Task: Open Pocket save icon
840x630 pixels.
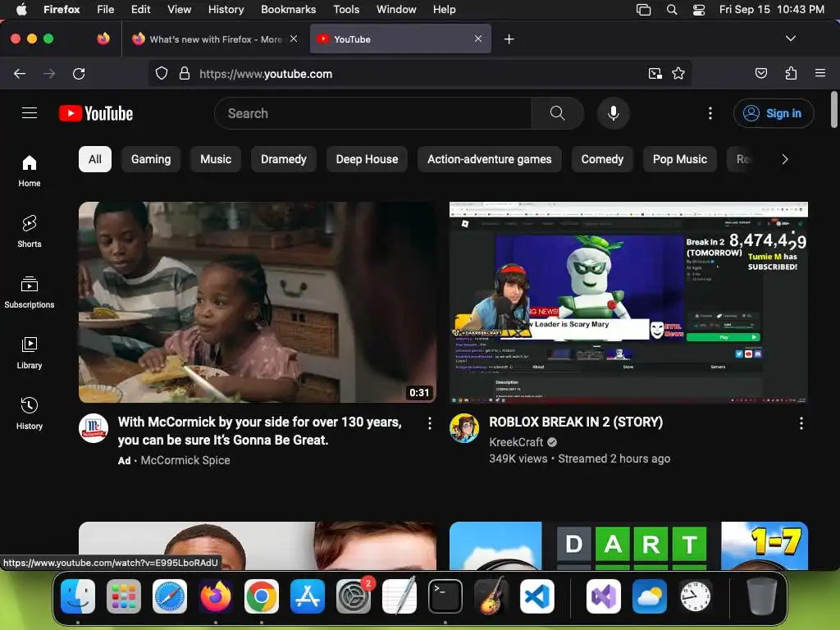Action: point(761,73)
